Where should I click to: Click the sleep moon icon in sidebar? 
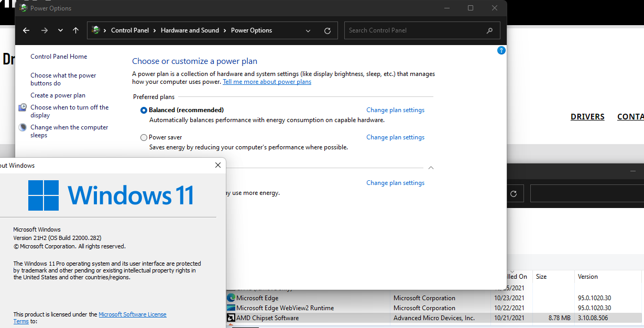[x=23, y=127]
